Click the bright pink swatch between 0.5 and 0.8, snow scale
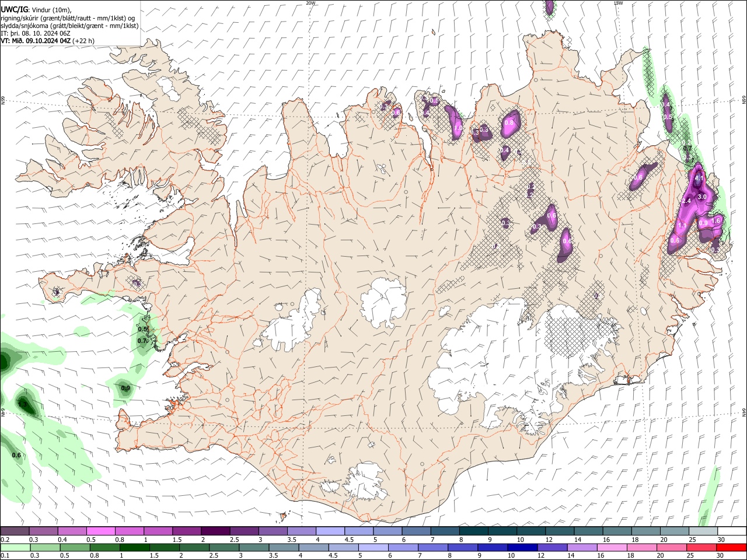The image size is (747, 560). pyautogui.click(x=101, y=531)
